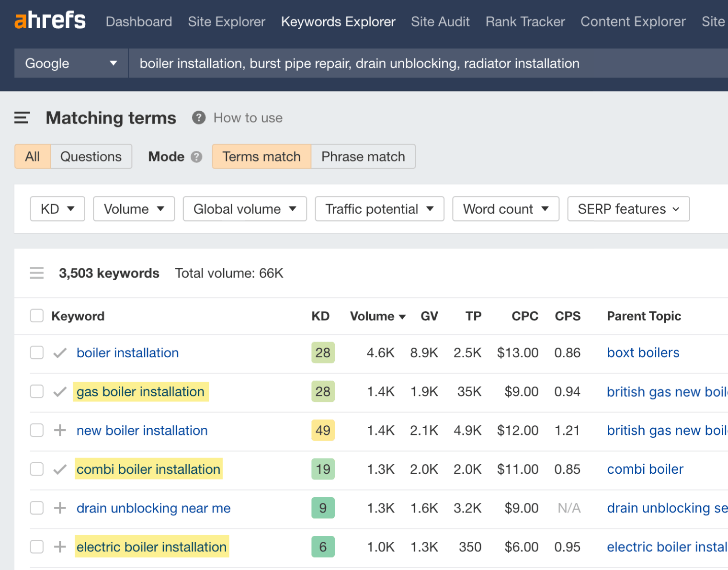Switch to the Questions tab
The height and width of the screenshot is (570, 728).
click(x=91, y=156)
